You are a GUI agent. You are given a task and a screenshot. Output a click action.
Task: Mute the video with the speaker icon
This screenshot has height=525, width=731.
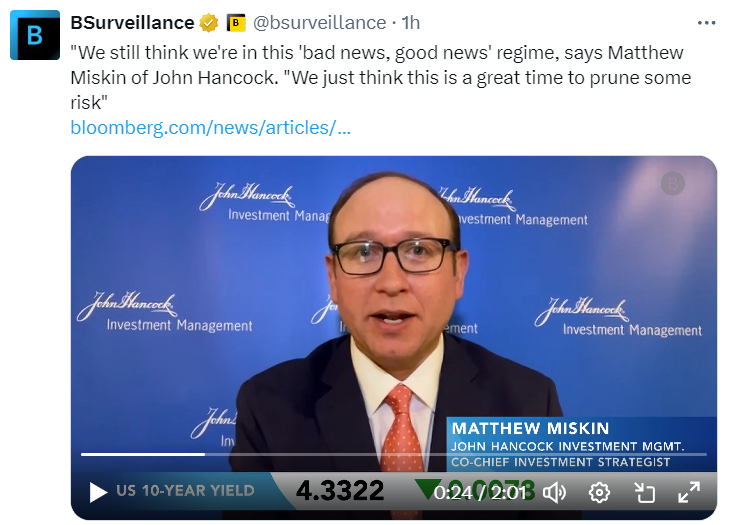pos(555,492)
